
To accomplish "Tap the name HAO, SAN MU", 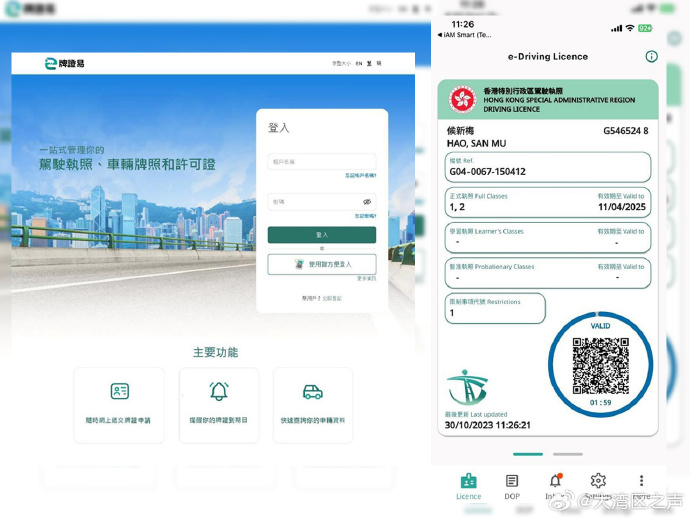I will 476,143.
